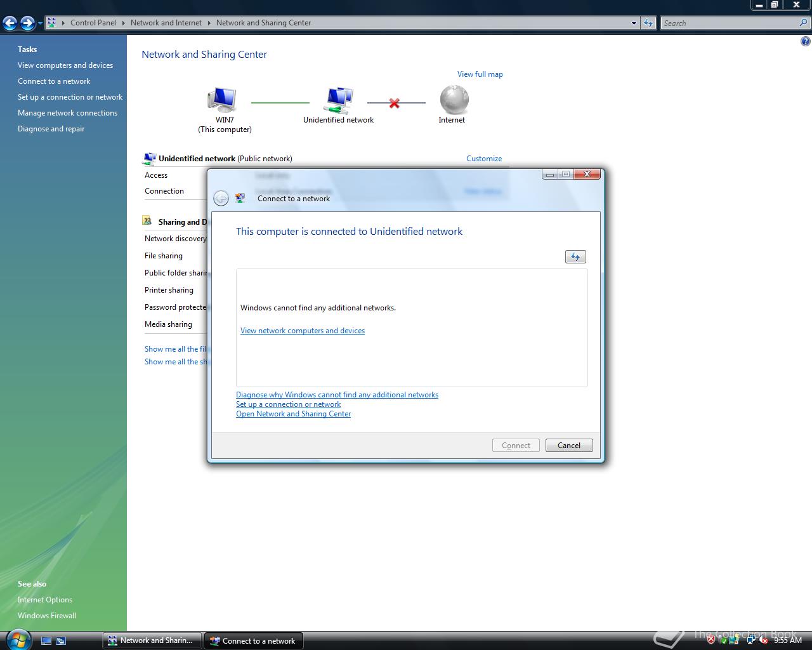Refresh the network list in dialog

pos(575,256)
